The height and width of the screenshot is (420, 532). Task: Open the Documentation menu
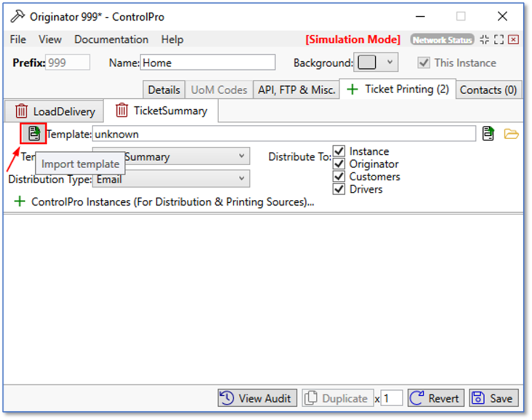click(111, 40)
